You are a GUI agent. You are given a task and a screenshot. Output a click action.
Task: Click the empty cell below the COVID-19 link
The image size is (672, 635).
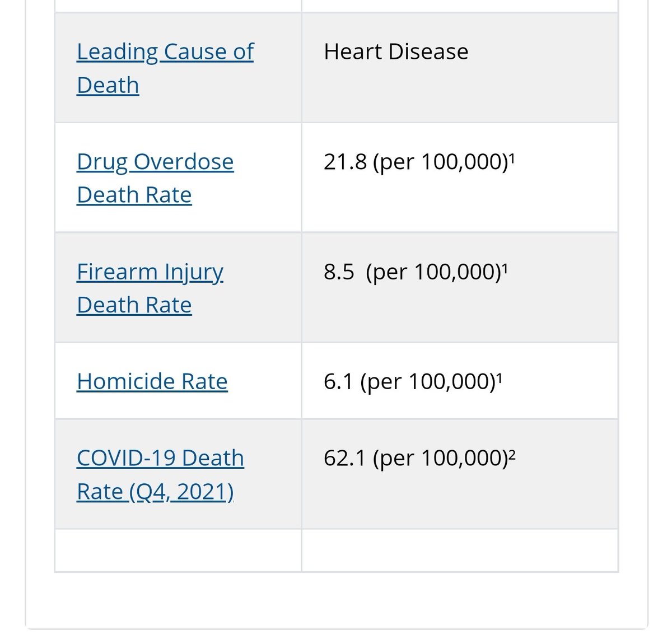click(178, 550)
